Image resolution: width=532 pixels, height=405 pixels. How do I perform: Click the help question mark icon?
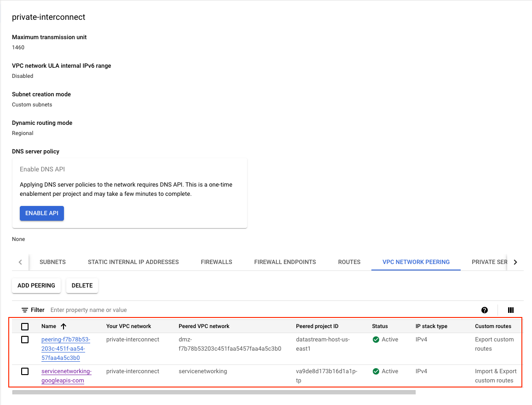(x=485, y=310)
